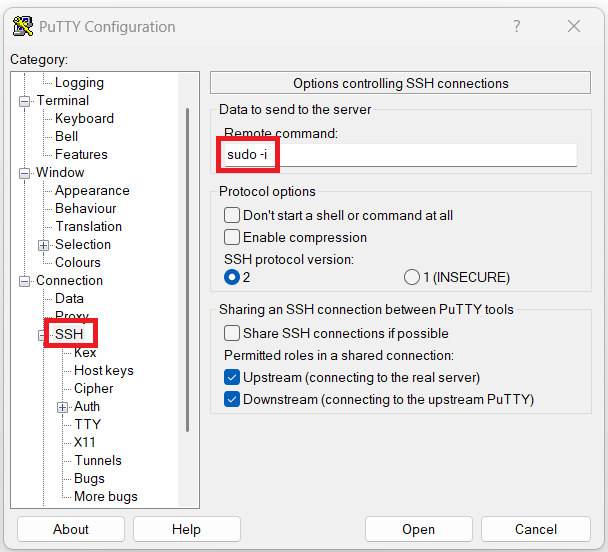Select the Appearance category in tree
Image resolution: width=608 pixels, height=552 pixels.
click(92, 190)
